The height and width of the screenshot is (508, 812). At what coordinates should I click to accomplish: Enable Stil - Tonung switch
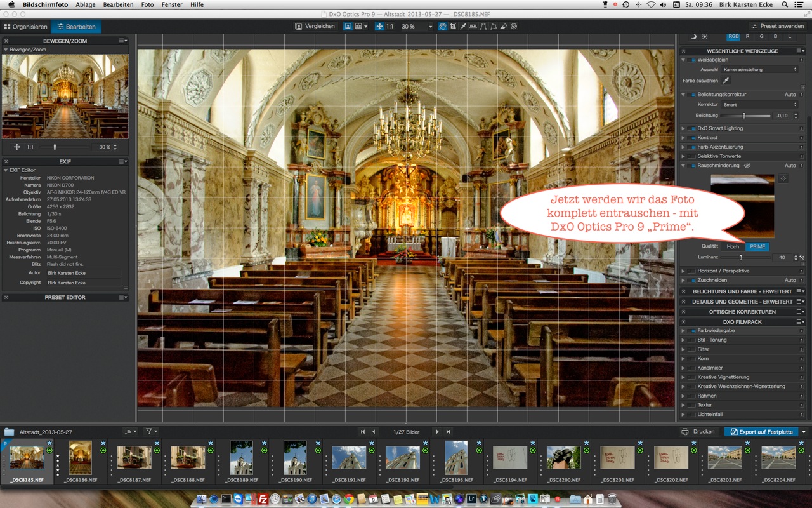691,340
